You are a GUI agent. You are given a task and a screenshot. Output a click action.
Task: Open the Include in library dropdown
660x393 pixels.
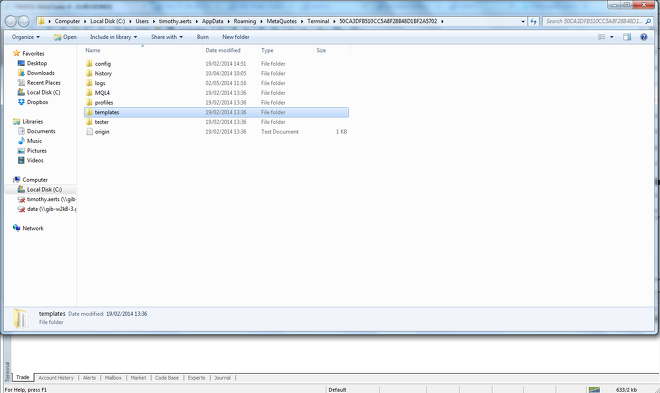point(113,37)
